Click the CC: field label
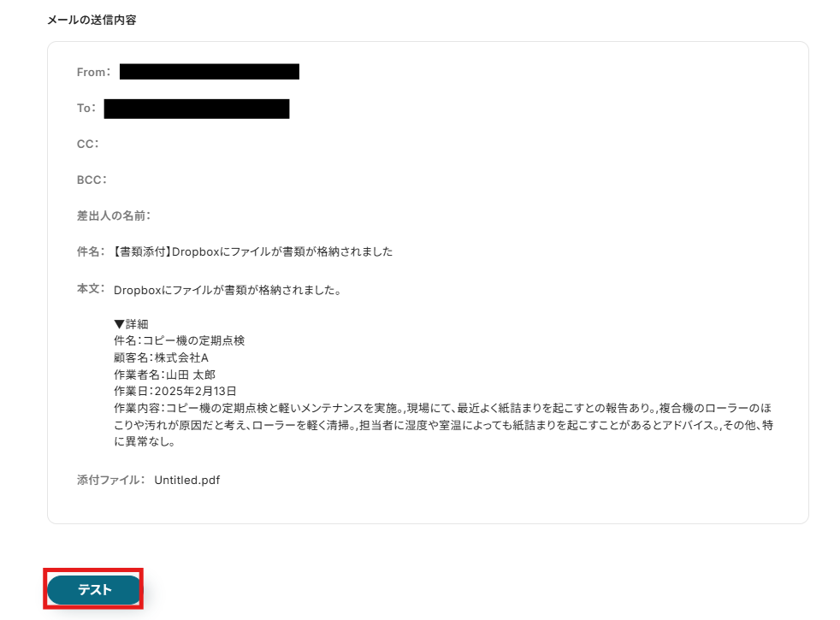 tap(88, 144)
